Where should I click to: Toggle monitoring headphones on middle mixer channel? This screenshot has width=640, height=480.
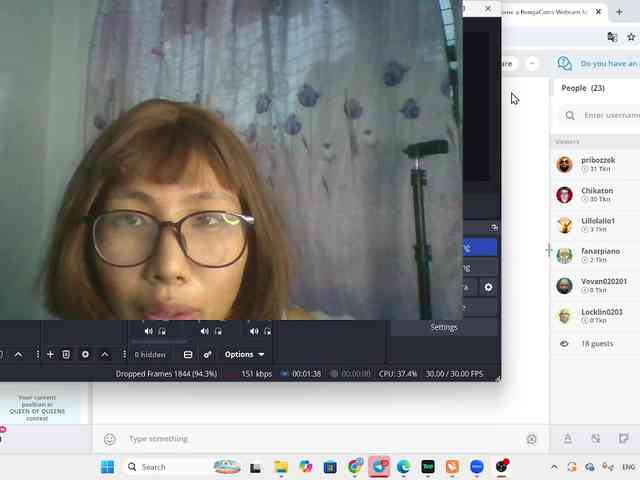[x=218, y=331]
